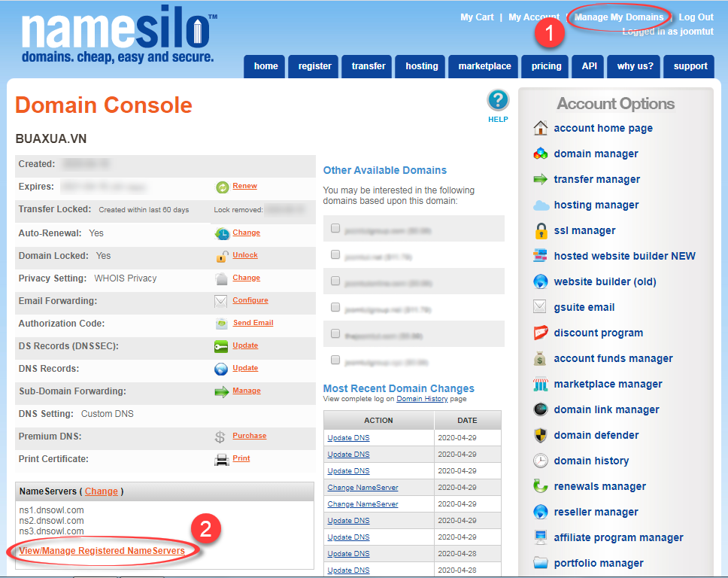The width and height of the screenshot is (728, 578).
Task: Open the reseller manager sidebar link
Action: (x=596, y=512)
